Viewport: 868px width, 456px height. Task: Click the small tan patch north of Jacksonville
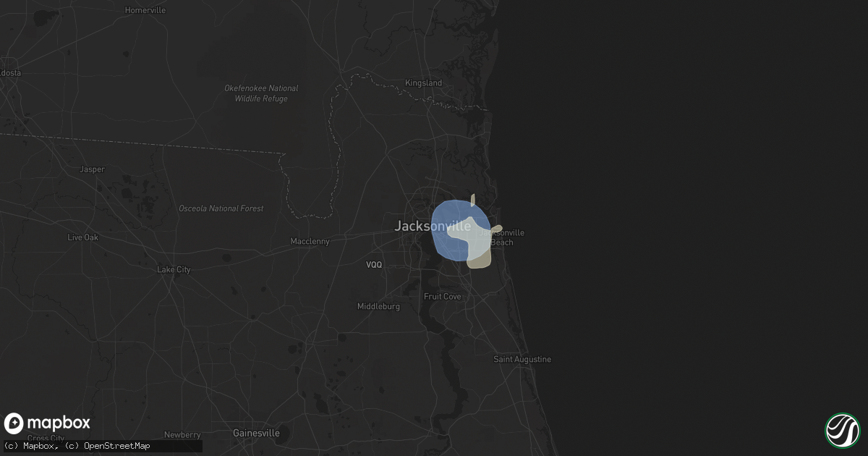tap(473, 199)
